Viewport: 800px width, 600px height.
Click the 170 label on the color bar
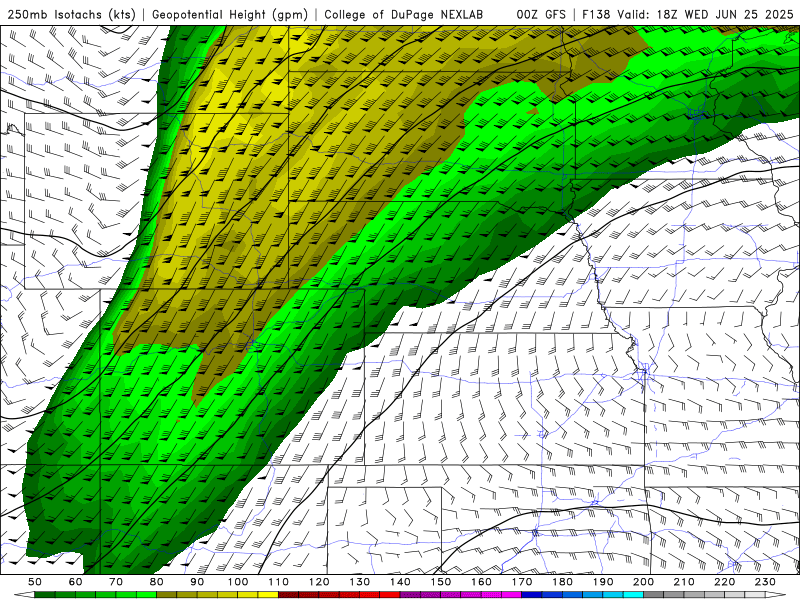tap(522, 582)
